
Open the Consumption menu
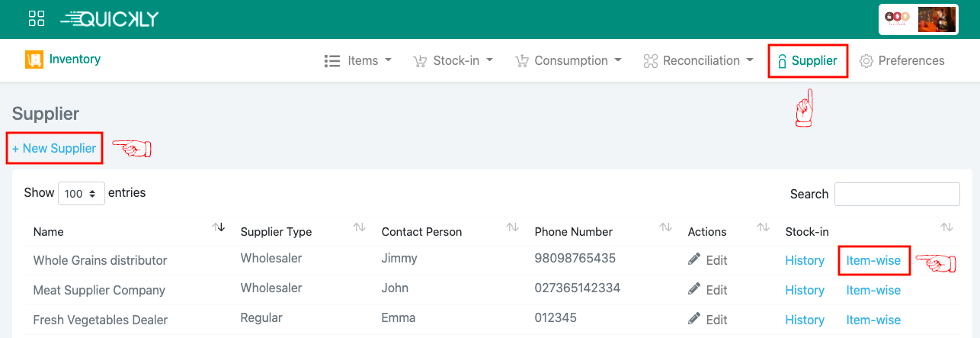(x=568, y=61)
